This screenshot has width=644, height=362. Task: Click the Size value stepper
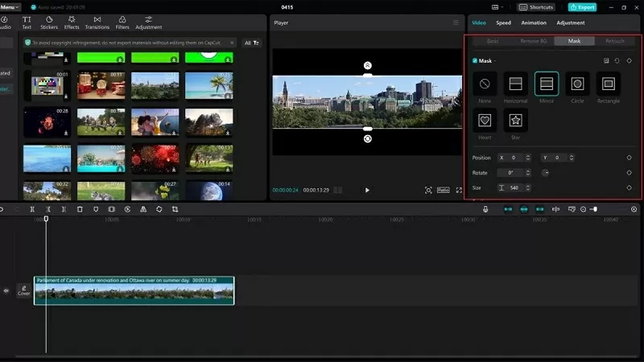click(x=528, y=187)
